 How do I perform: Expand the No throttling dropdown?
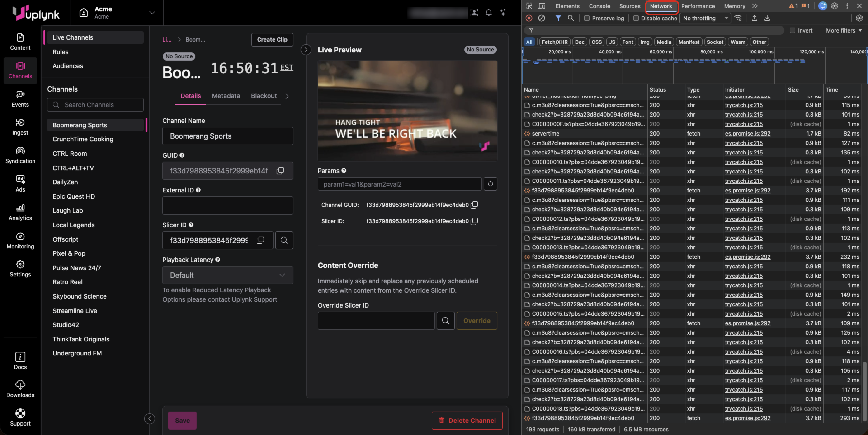point(705,18)
